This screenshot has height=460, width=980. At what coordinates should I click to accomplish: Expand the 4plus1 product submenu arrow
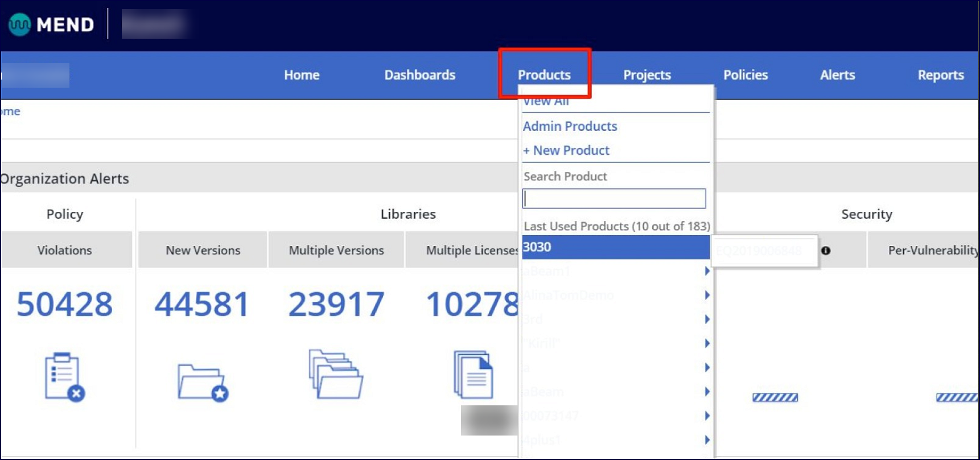point(707,440)
